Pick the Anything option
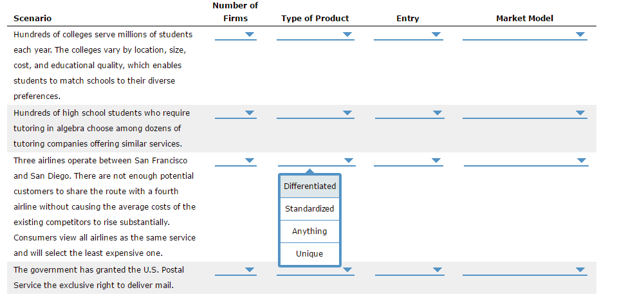Image resolution: width=644 pixels, height=308 pixels. click(309, 231)
